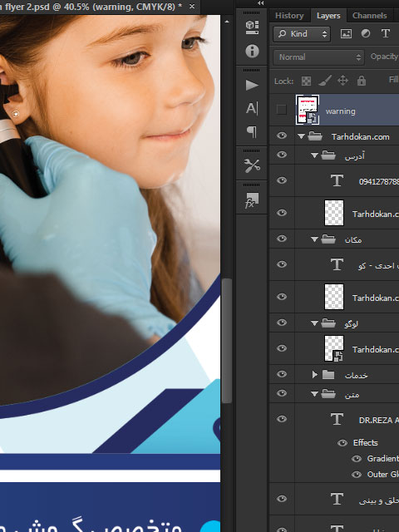399x532 pixels.
Task: Select the حلق و بینی text layer
Action: point(379,500)
